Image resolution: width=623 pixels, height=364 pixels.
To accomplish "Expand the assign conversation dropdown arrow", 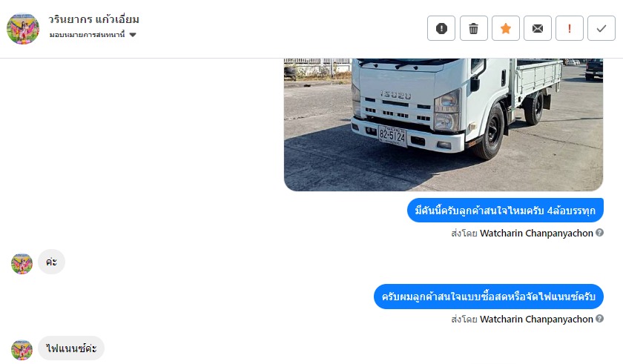I will click(133, 35).
